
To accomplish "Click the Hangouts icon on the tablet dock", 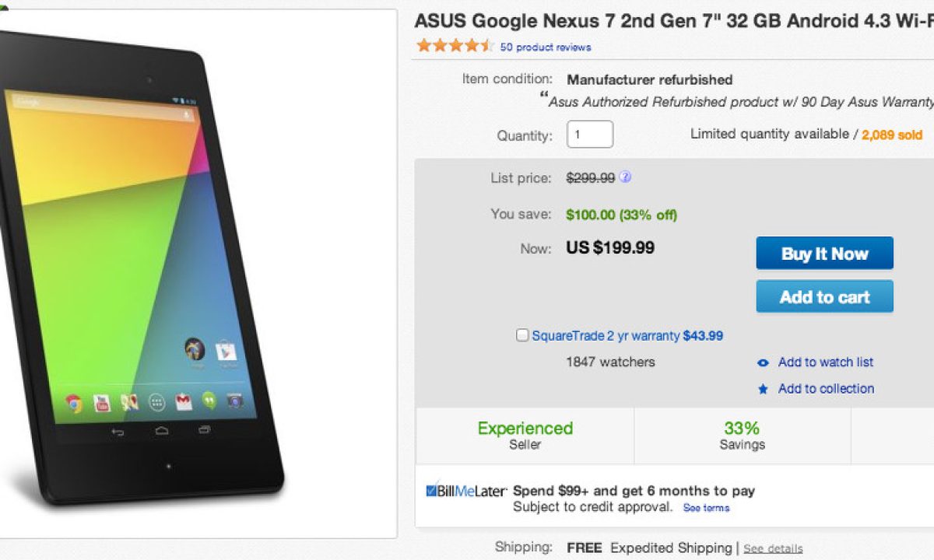I will tap(209, 401).
